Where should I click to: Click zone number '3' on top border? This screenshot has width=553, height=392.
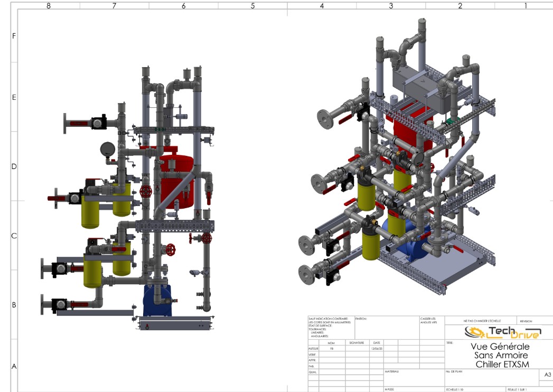391,6
